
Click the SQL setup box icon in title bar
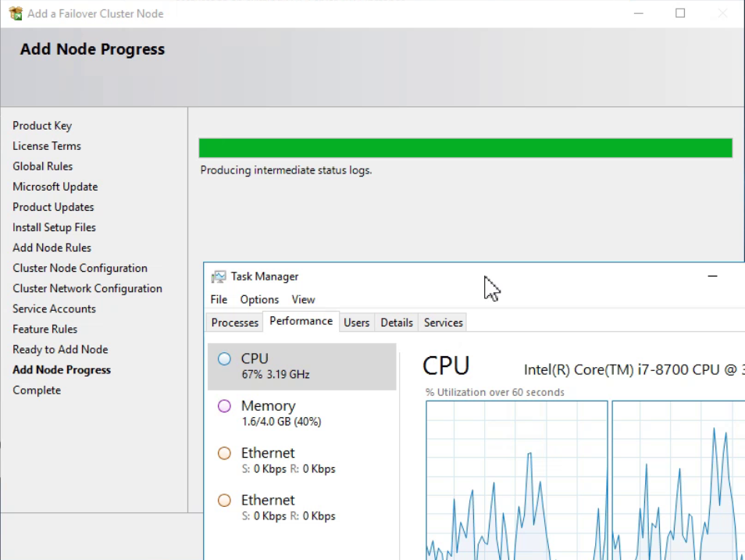point(16,13)
